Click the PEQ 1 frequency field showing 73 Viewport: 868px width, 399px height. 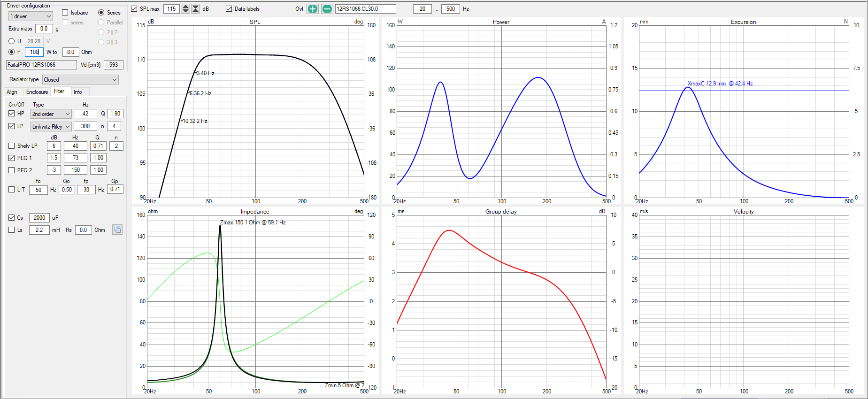click(76, 158)
